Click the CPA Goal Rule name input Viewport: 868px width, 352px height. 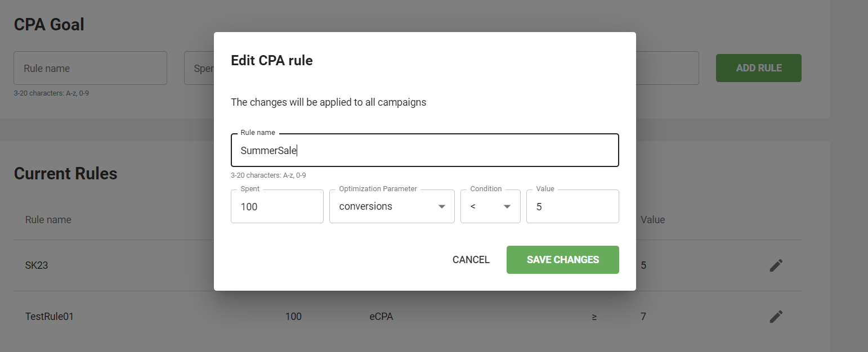point(90,69)
